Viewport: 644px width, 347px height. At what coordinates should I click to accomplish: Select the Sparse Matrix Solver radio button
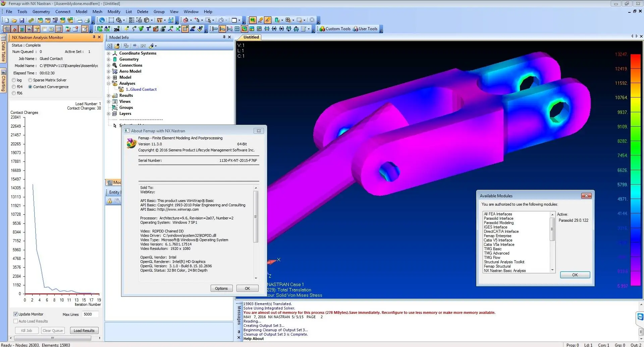pos(30,80)
